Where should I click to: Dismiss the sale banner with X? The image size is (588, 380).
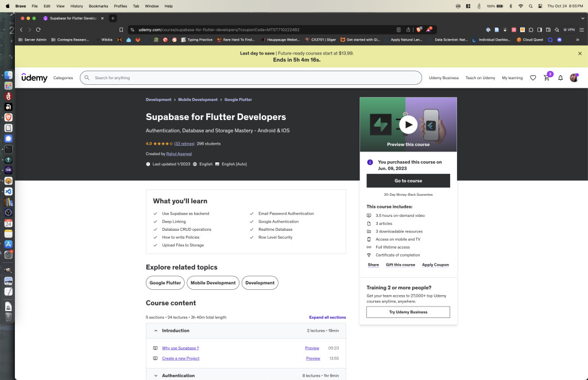pyautogui.click(x=580, y=53)
